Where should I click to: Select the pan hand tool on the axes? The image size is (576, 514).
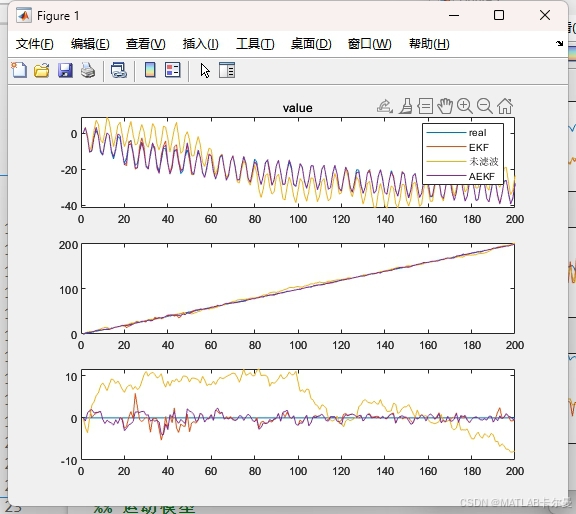tap(445, 106)
